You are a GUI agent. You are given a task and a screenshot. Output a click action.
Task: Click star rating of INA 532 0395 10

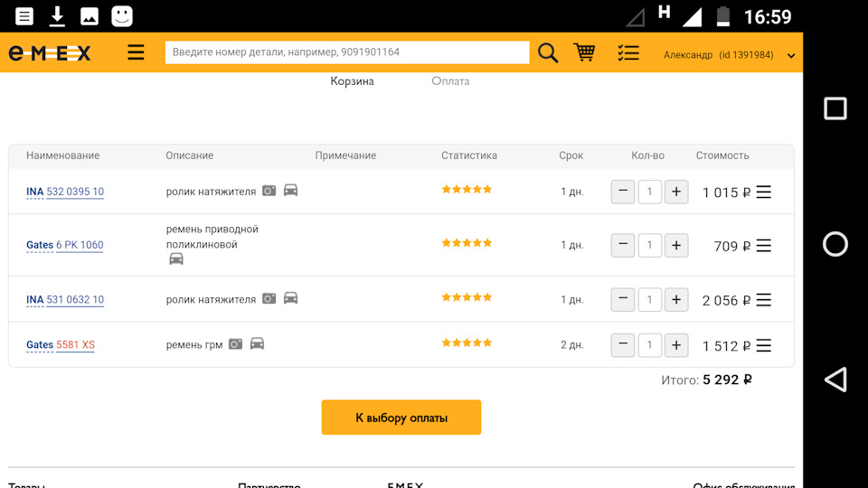pyautogui.click(x=467, y=189)
